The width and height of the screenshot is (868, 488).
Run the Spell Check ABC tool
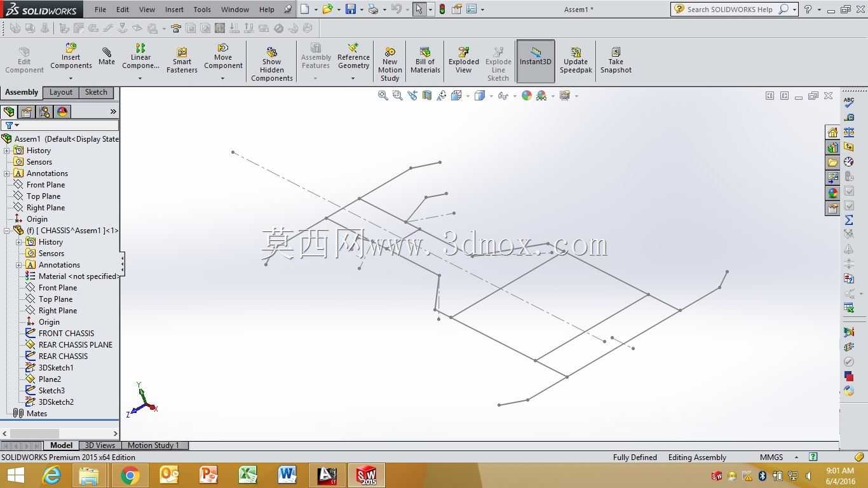point(849,102)
